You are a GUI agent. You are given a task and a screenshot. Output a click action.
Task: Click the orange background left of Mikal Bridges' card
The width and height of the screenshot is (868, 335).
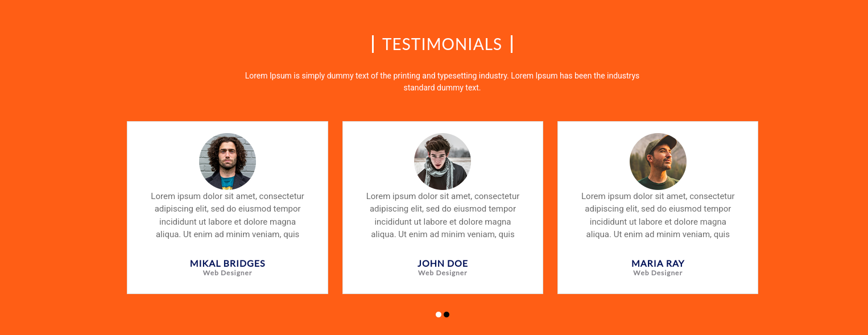pos(63,208)
